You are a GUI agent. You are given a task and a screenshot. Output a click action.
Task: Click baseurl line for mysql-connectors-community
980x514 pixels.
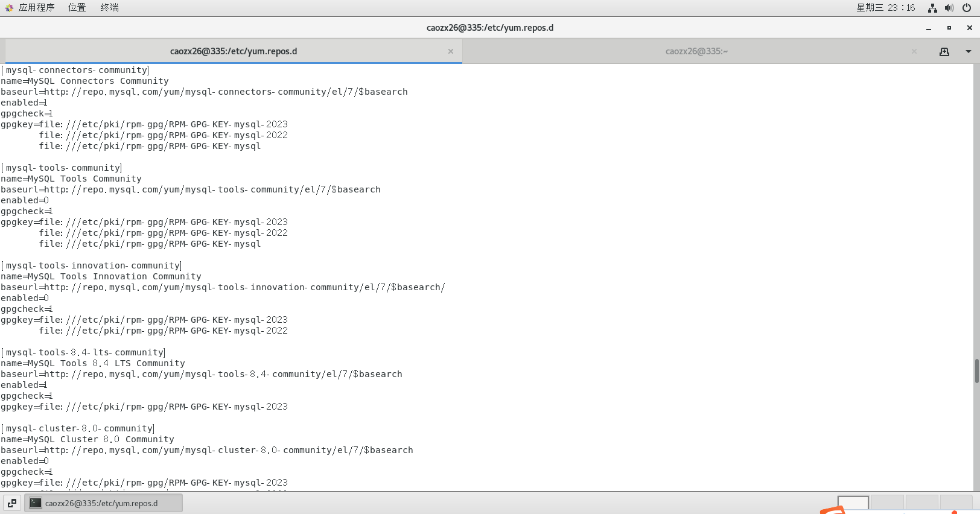click(204, 92)
